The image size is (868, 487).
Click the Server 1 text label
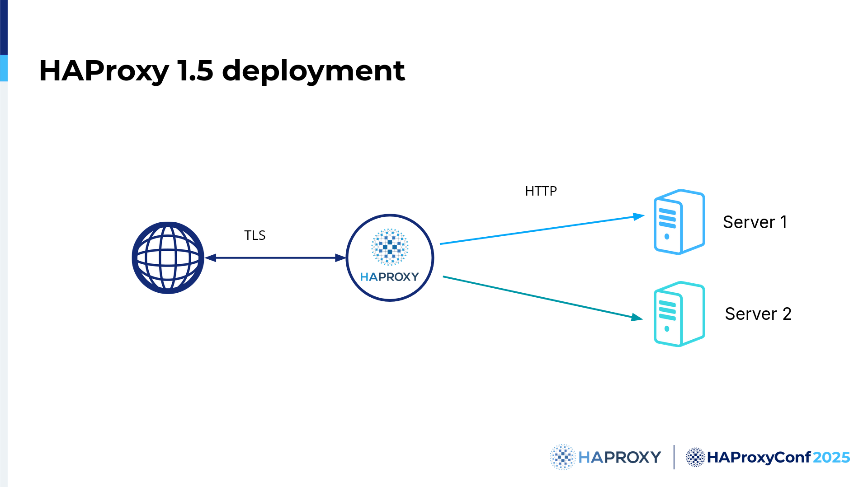755,222
